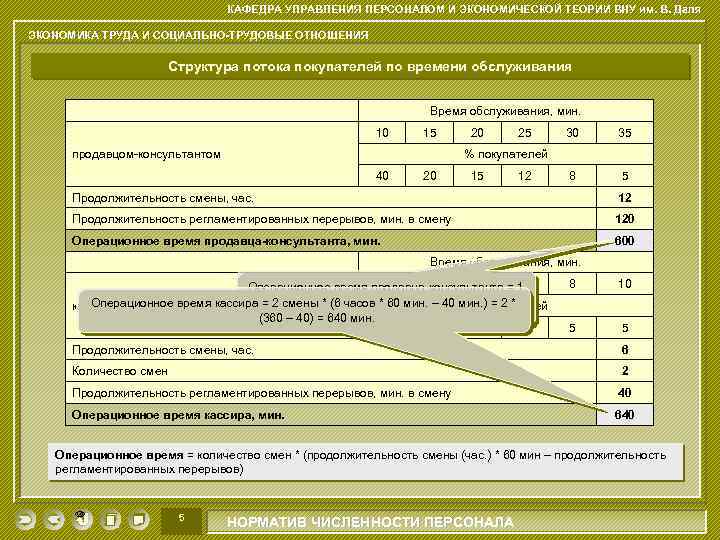This screenshot has width=720, height=540.
Task: Click service time cell 30 in top table
Action: tap(572, 133)
